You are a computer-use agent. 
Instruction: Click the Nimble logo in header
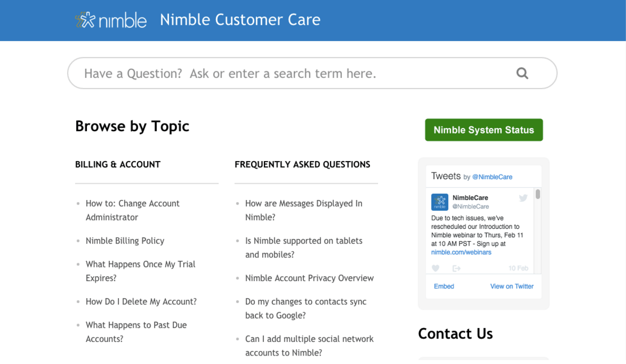pos(111,20)
